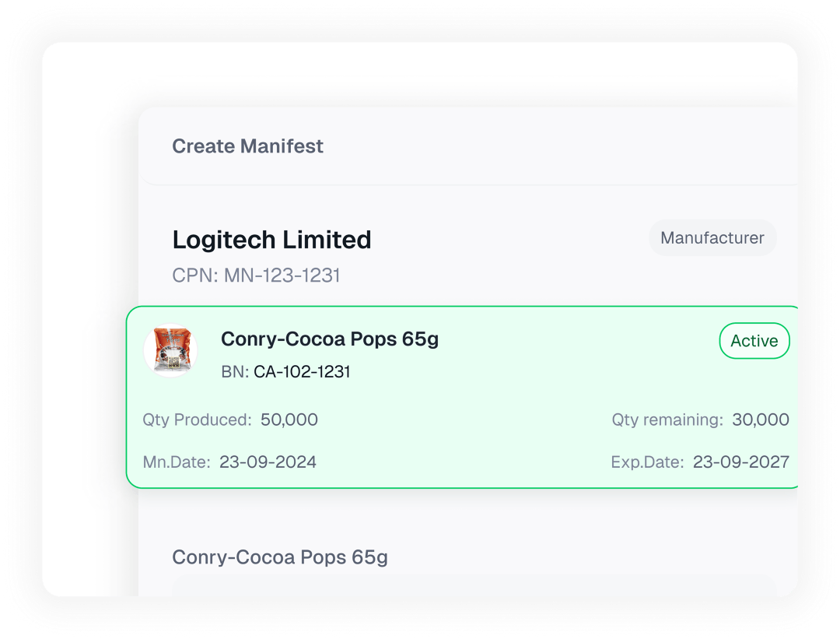Click the 50,000 produced quantity value
The height and width of the screenshot is (639, 840).
click(289, 420)
